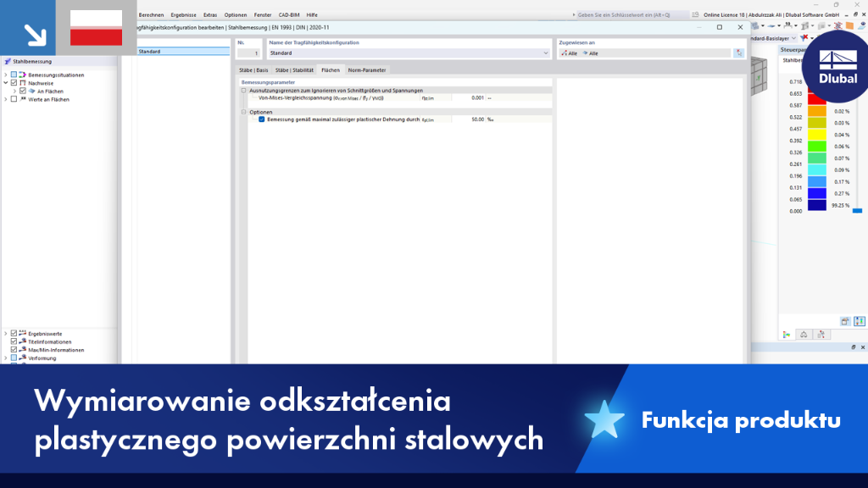Viewport: 868px width, 488px height.
Task: Collapse the Optionen section
Action: click(243, 112)
